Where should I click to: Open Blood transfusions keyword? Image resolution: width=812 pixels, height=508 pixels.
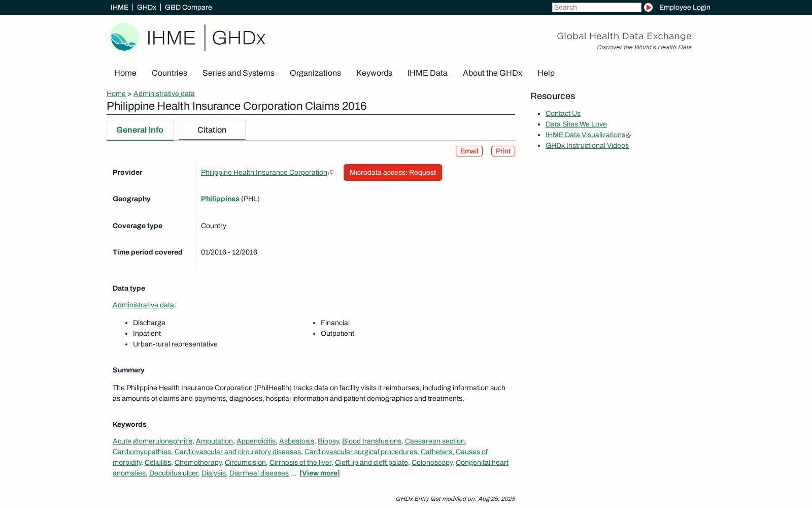[x=371, y=441]
